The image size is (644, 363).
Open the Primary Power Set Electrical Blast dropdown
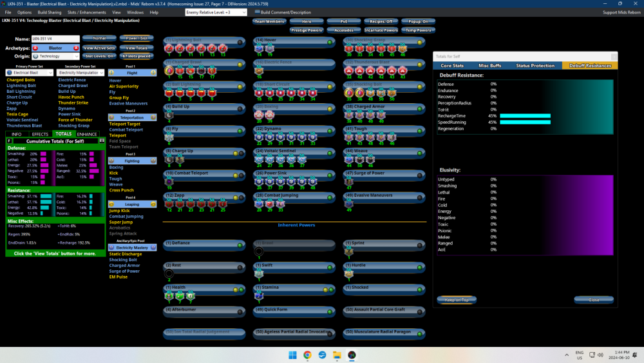click(x=30, y=73)
